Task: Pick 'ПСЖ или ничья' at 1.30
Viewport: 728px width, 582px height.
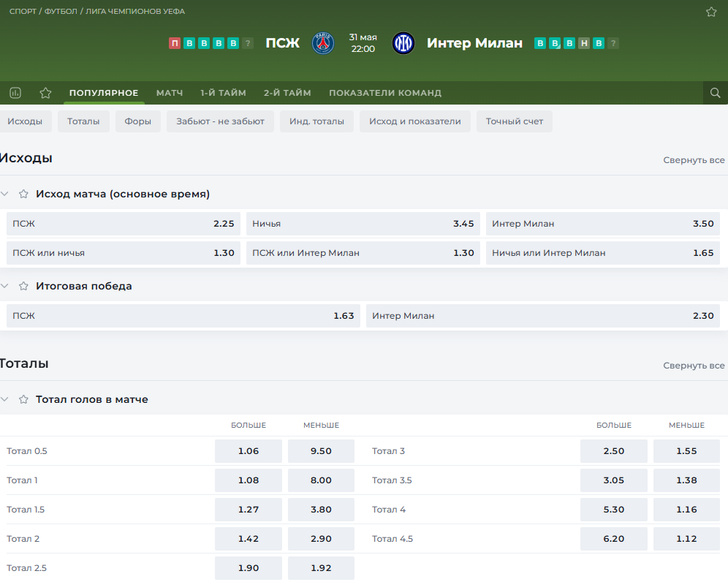Action: click(124, 253)
